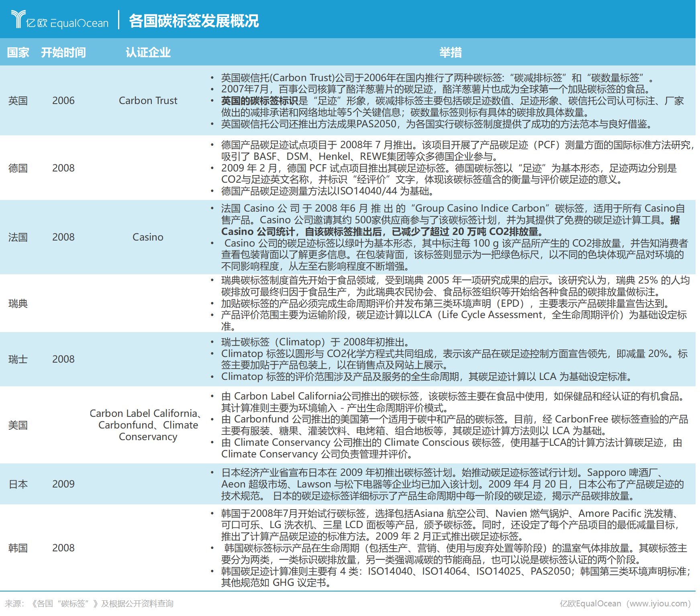The width and height of the screenshot is (700, 616).
Task: Click the title 各国碳标签发展概况
Action: pos(194,20)
